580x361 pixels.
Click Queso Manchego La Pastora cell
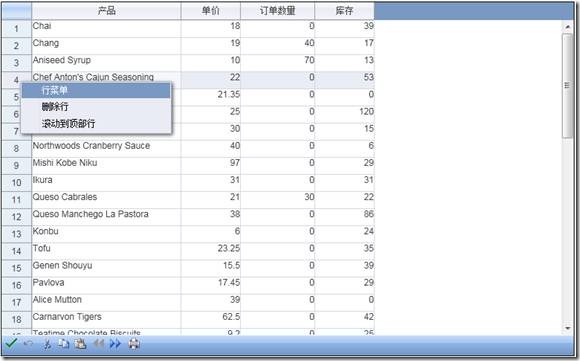point(107,217)
